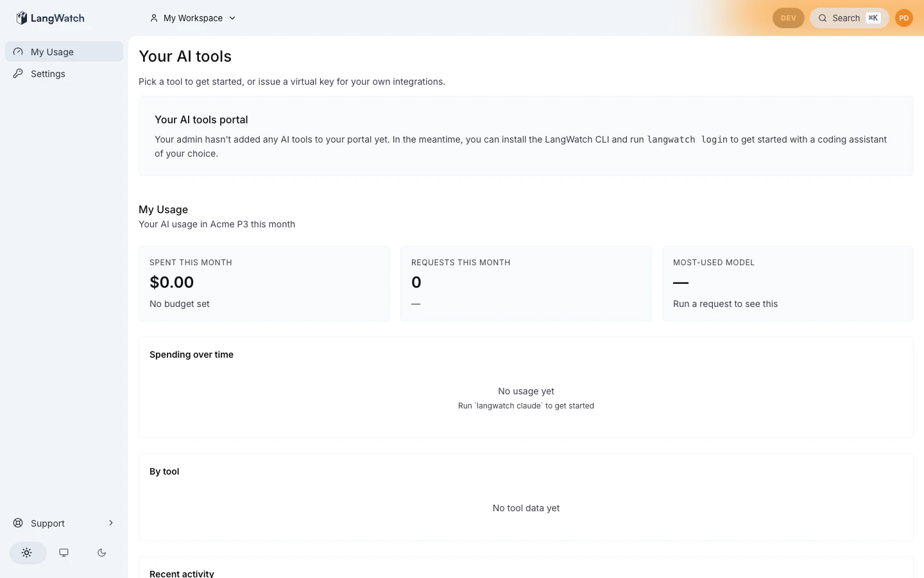The width and height of the screenshot is (924, 578).
Task: Click the gauge icon next to My Usage
Action: point(18,51)
